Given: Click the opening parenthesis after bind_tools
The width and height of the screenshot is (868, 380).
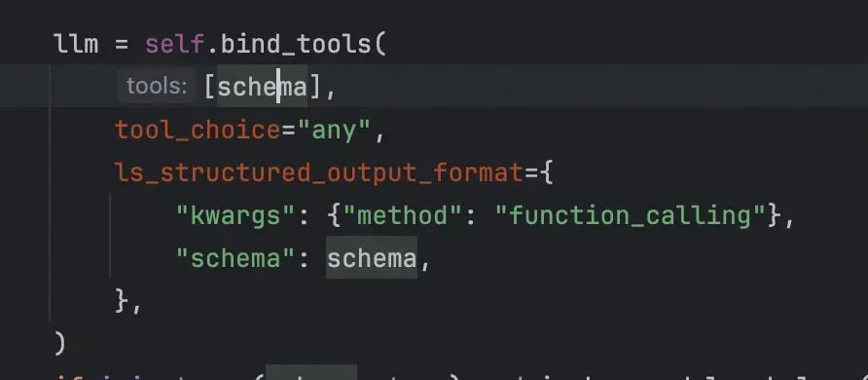Looking at the screenshot, I should 380,44.
